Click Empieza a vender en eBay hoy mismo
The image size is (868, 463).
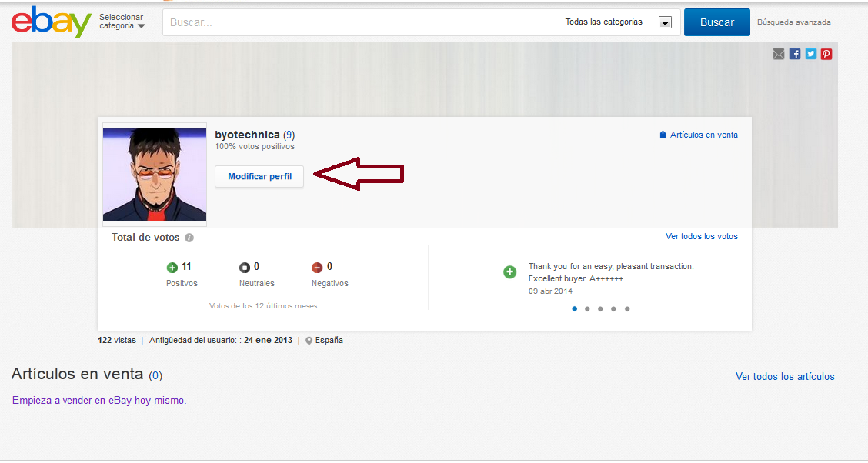[99, 401]
